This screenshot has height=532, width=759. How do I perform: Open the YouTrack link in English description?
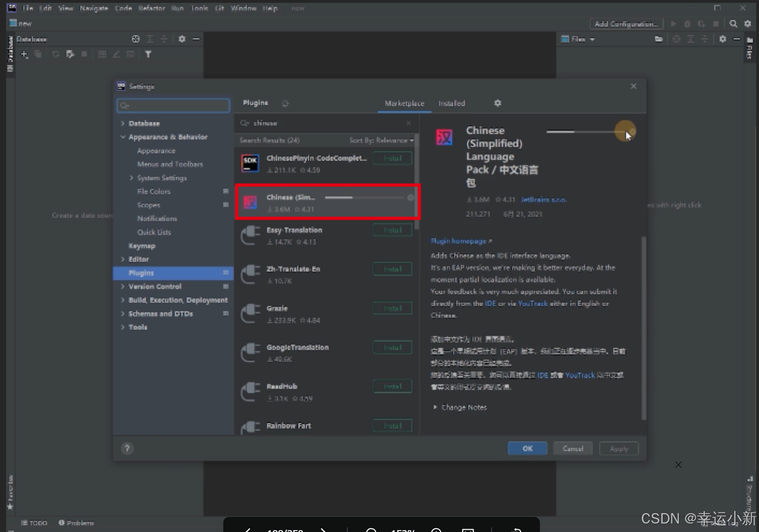[533, 304]
